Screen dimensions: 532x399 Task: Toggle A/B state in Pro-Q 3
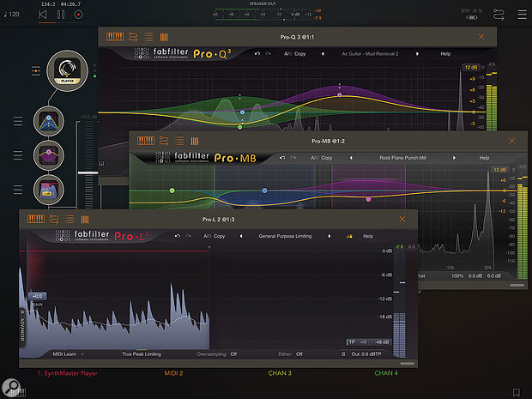[287, 53]
